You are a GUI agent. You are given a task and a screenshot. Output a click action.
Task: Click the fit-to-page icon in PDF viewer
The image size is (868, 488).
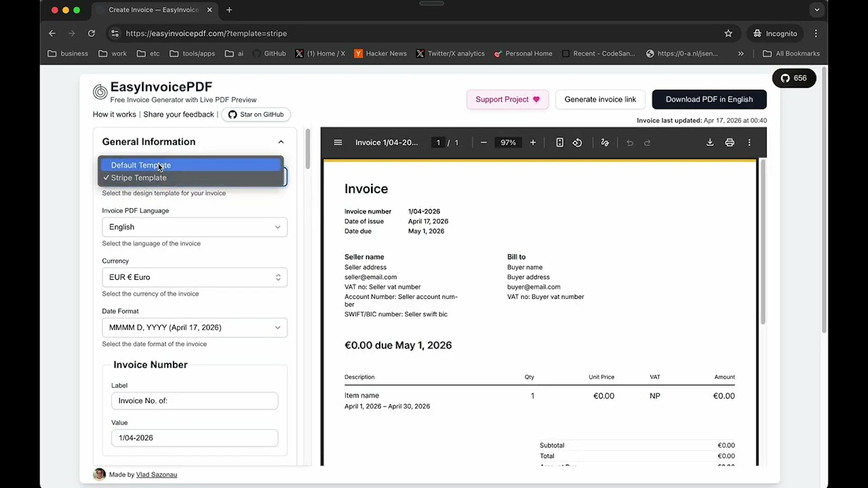pyautogui.click(x=559, y=143)
